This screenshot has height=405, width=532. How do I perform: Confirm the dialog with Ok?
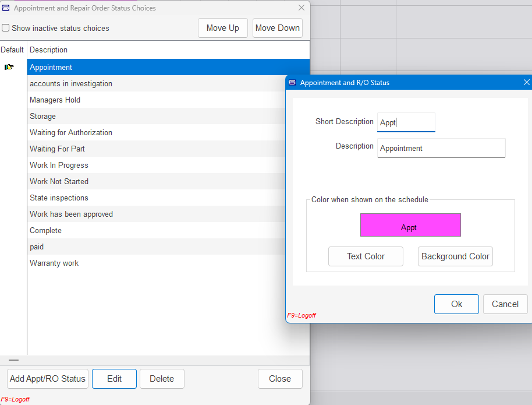[456, 304]
